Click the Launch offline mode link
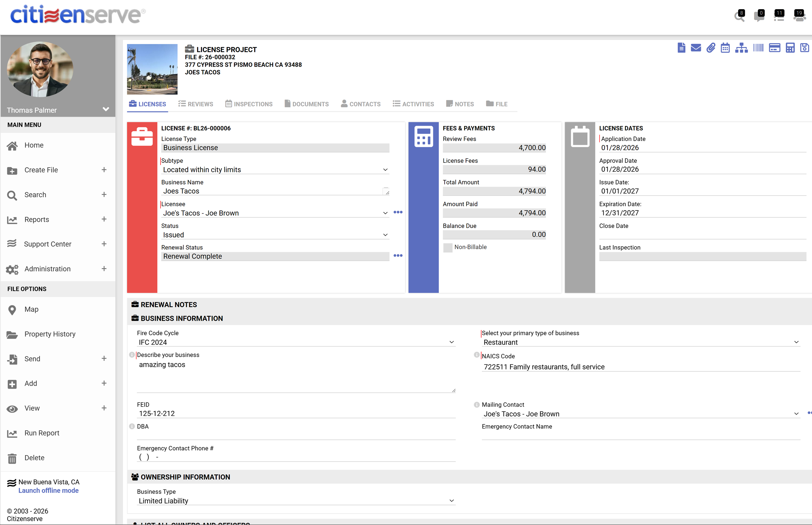 click(x=48, y=490)
